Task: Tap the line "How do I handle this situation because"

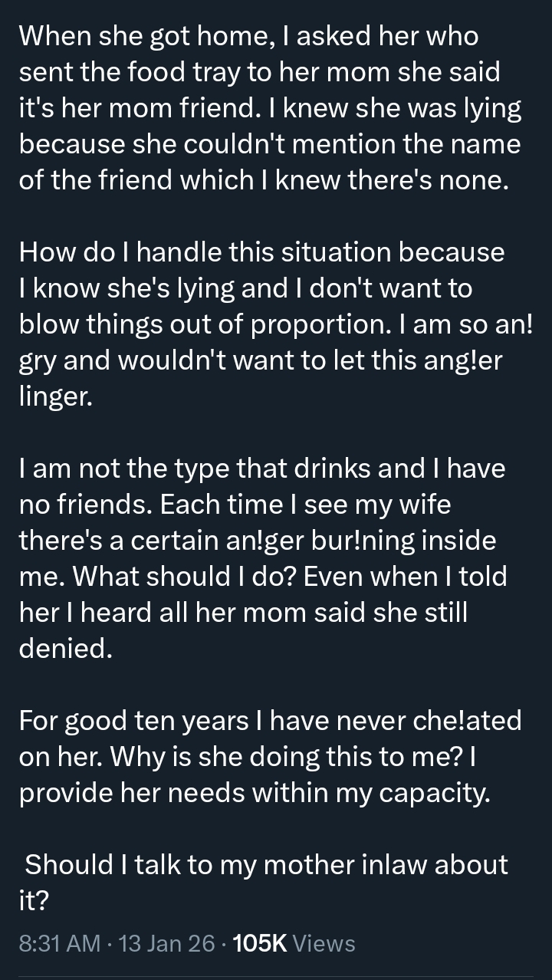Action: 261,252
